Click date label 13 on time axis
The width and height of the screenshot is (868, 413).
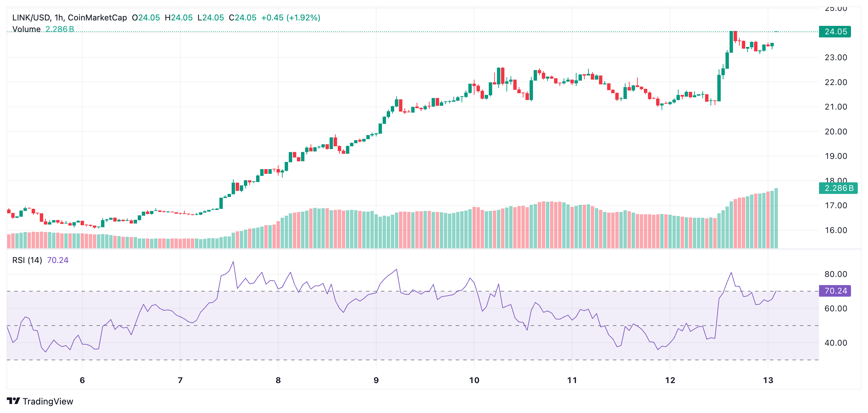tap(768, 380)
